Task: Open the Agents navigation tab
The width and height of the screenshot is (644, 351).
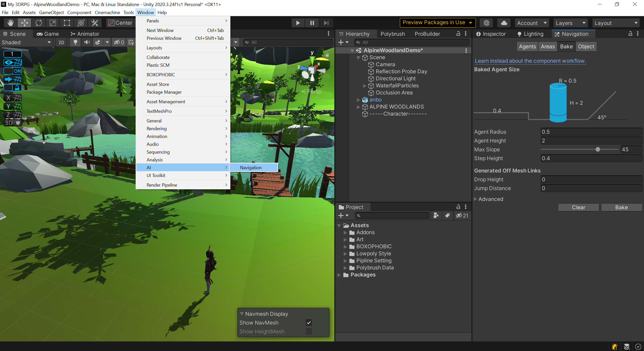Action: point(528,46)
